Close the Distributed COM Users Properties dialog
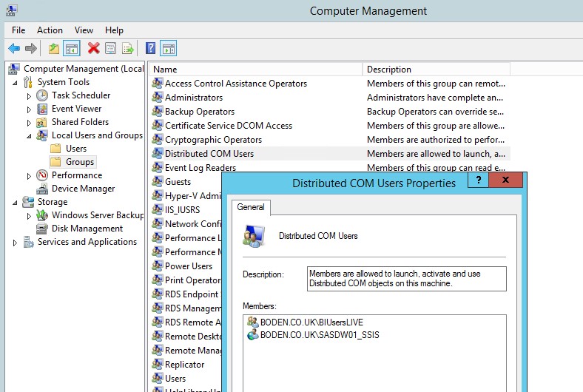 click(x=505, y=180)
